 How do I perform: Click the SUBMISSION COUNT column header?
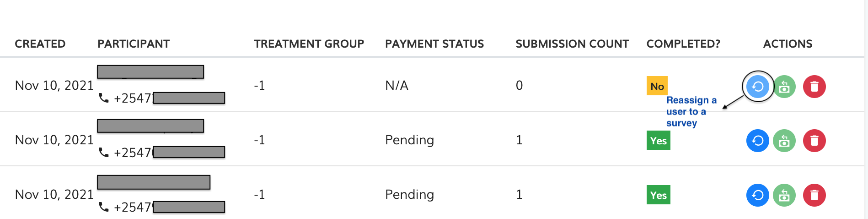click(x=572, y=44)
